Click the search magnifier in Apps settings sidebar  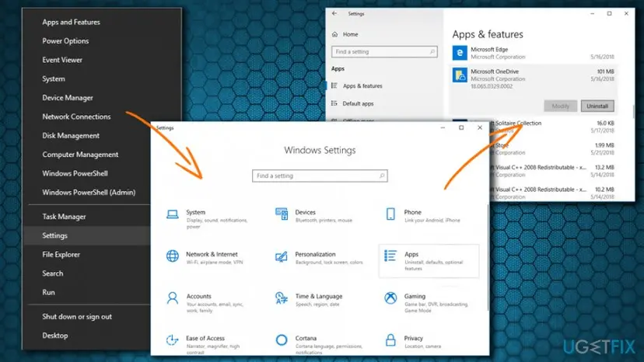pyautogui.click(x=432, y=52)
